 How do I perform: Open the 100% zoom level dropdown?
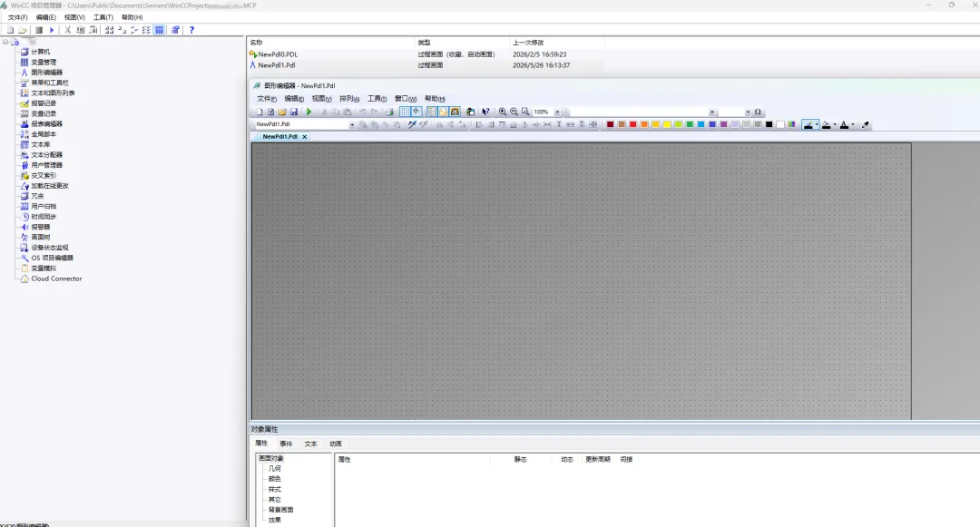557,112
